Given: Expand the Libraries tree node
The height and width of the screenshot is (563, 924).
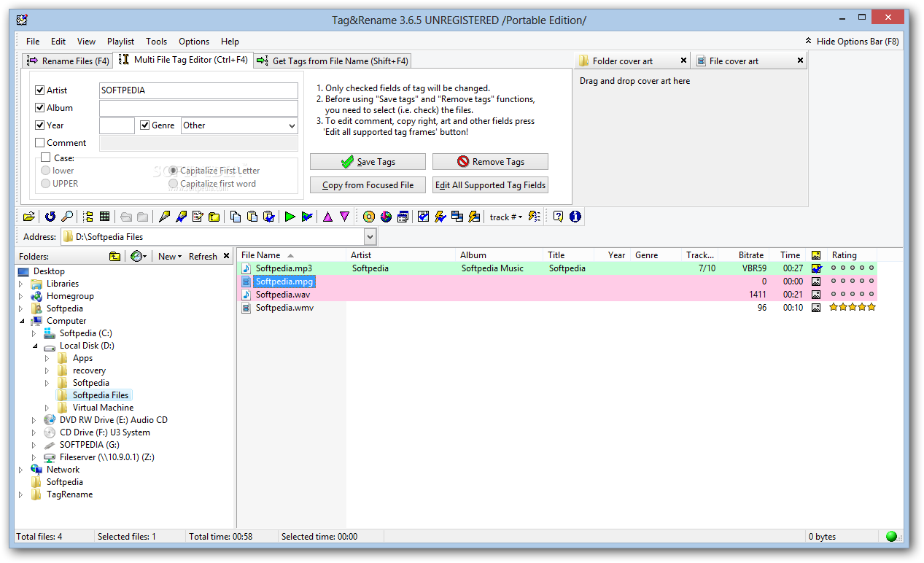Looking at the screenshot, I should pos(21,284).
